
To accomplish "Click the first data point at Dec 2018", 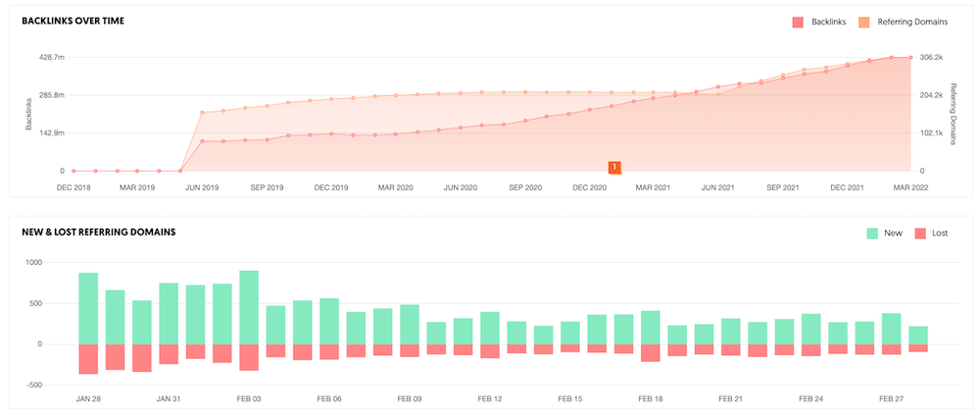I will (x=73, y=171).
